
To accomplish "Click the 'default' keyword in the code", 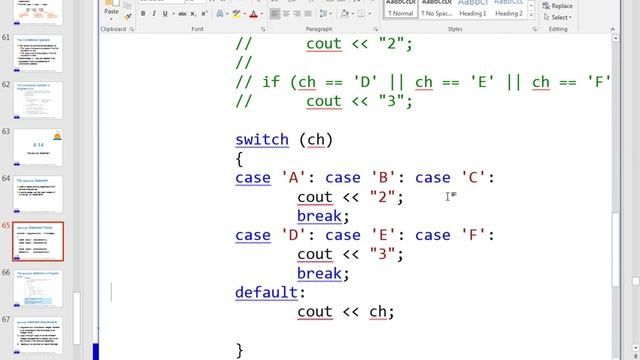I will coord(267,293).
